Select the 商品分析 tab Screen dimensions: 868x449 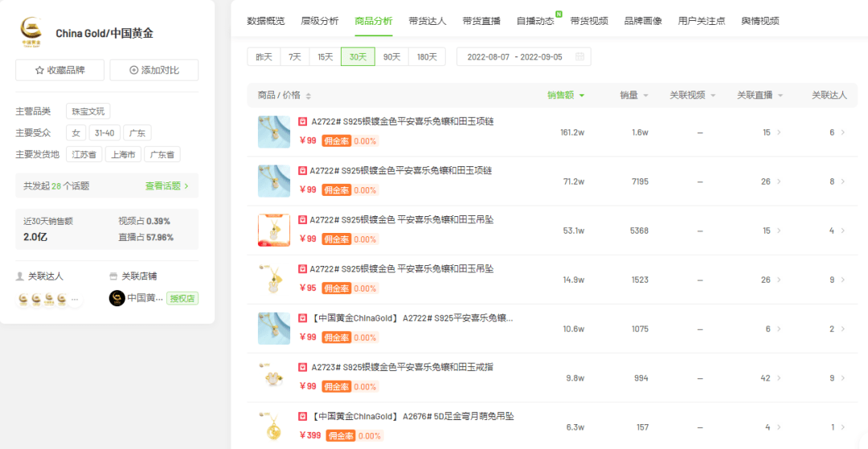pyautogui.click(x=374, y=21)
